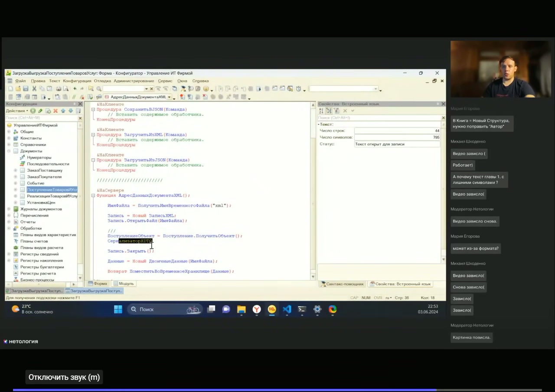Click the Отключить звук (m) button

click(x=64, y=377)
